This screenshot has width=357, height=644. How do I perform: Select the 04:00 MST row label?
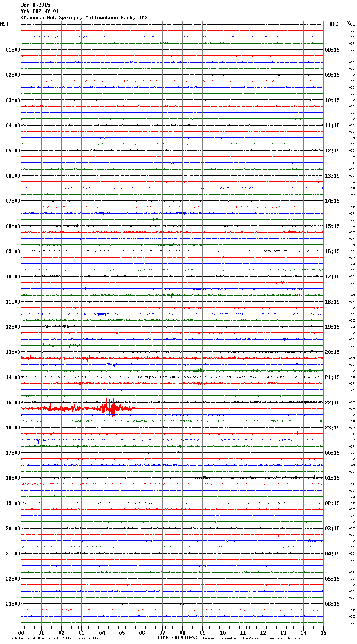(x=13, y=126)
